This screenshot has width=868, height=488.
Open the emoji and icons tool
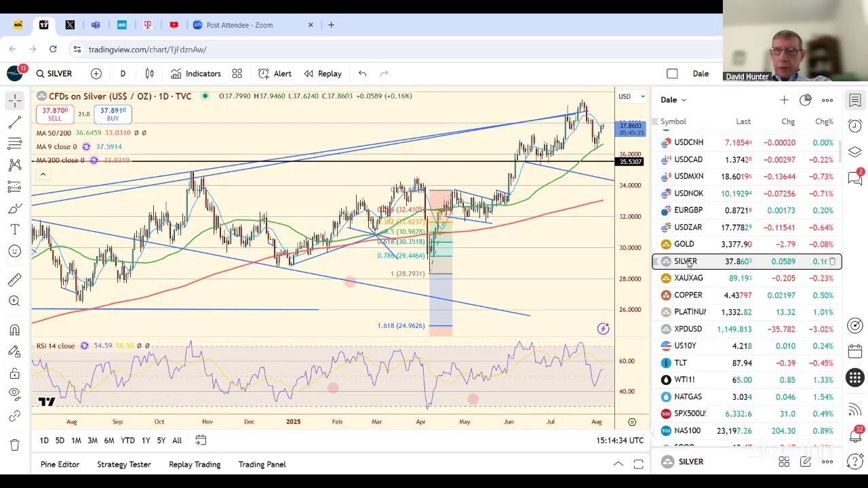pos(15,251)
